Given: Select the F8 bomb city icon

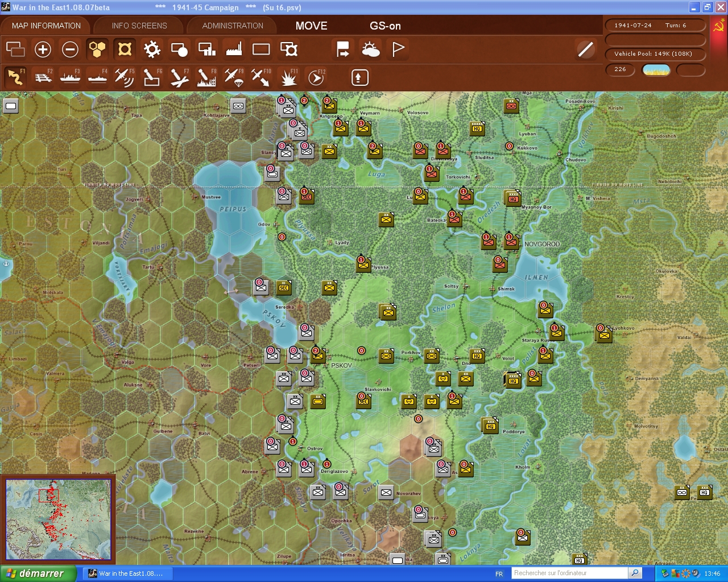Looking at the screenshot, I should coord(206,77).
